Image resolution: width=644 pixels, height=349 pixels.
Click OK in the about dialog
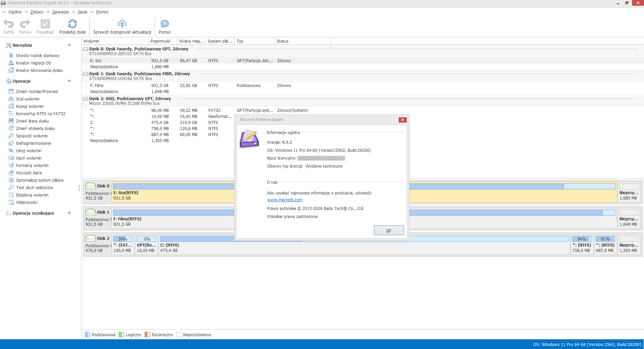pos(389,230)
